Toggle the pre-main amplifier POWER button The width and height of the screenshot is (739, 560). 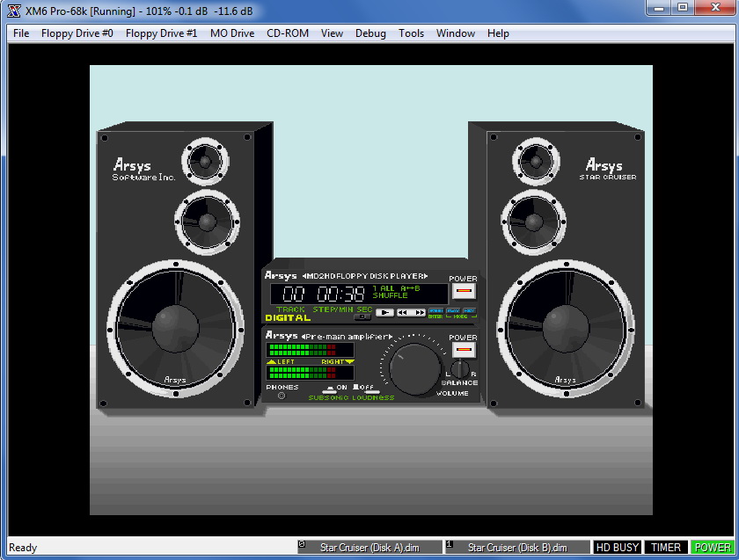(464, 350)
